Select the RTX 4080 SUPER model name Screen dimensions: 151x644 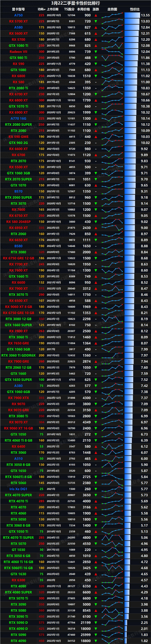18,592
